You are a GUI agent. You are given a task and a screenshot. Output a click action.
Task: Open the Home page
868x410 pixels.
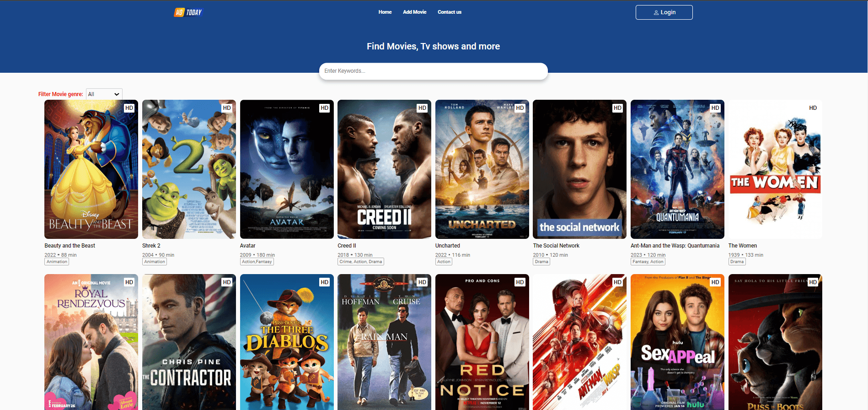tap(385, 12)
